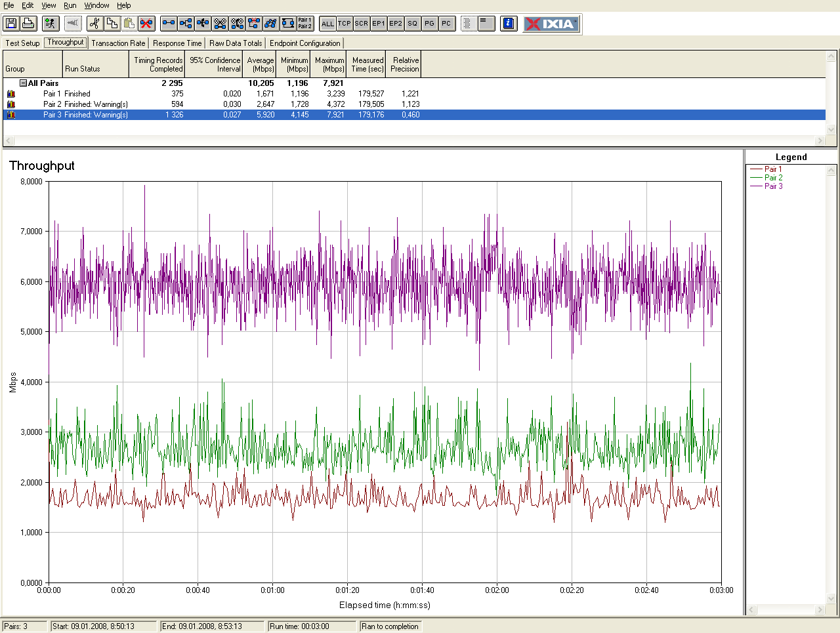
Task: Click the Copy icon in toolbar
Action: 112,24
